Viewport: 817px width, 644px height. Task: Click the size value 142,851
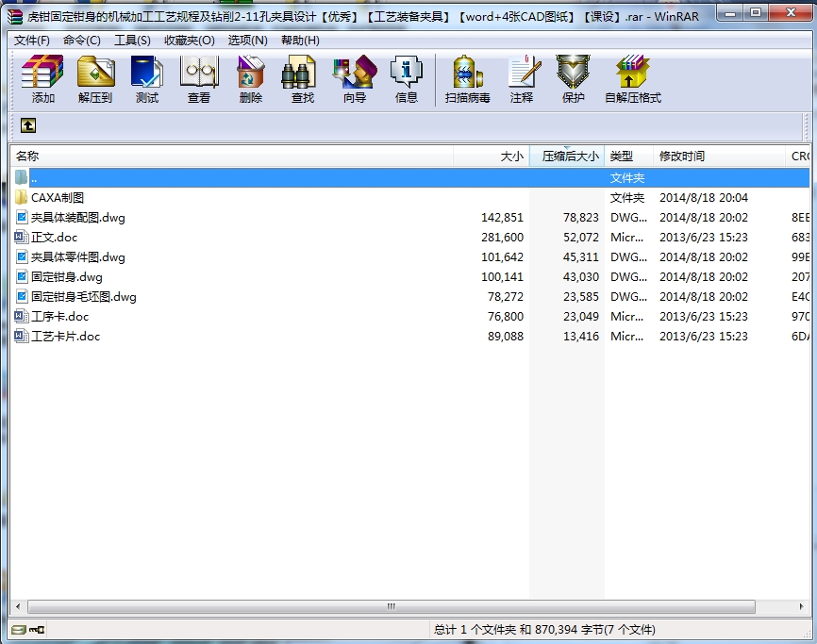pyautogui.click(x=502, y=217)
